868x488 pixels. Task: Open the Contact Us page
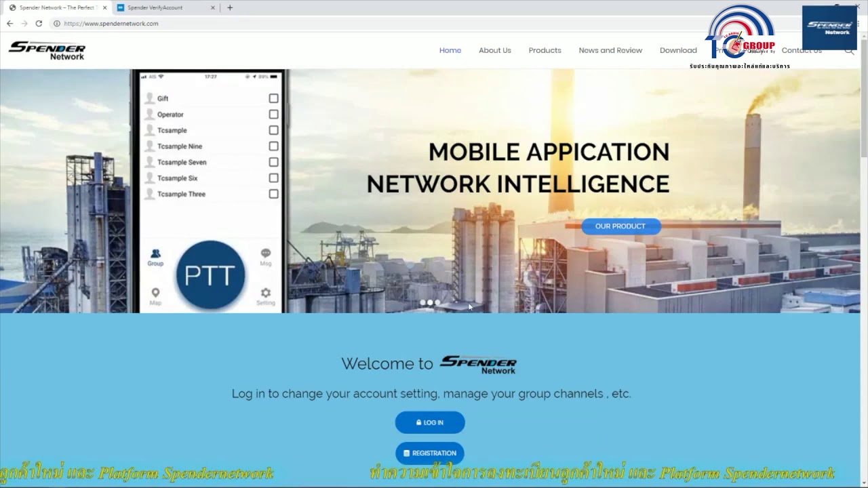(802, 50)
